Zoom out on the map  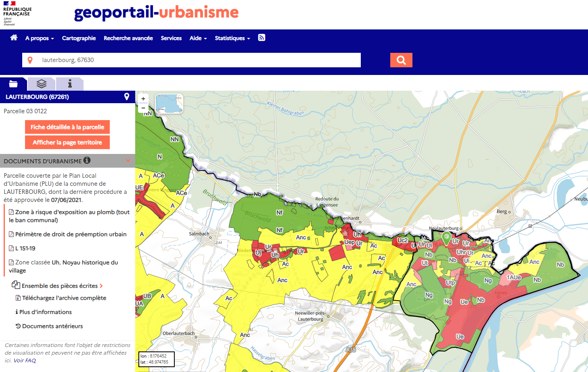click(143, 108)
